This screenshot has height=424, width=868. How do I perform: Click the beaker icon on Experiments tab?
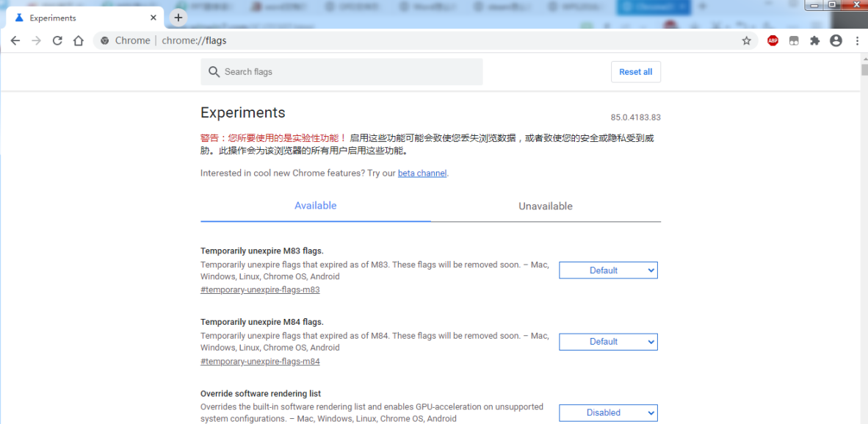[x=18, y=17]
